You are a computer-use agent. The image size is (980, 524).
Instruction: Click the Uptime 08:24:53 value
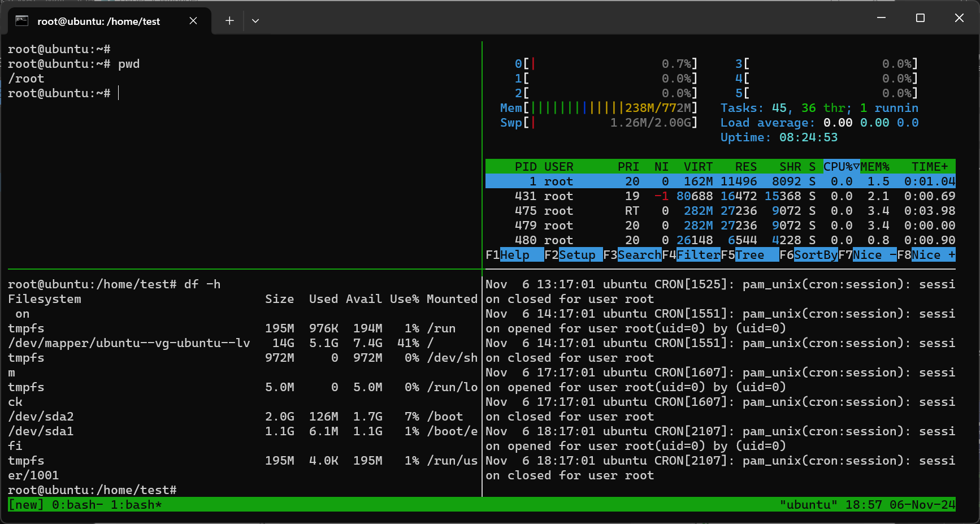pos(808,137)
